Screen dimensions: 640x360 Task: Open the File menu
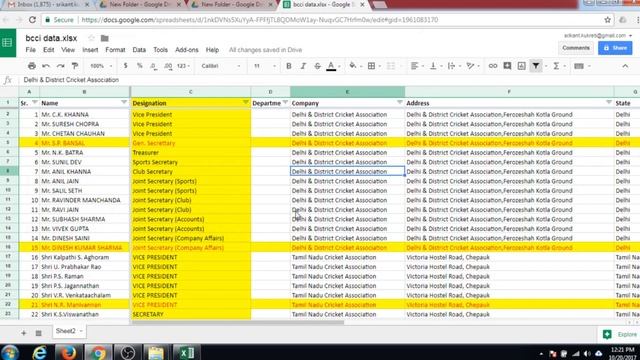31,50
